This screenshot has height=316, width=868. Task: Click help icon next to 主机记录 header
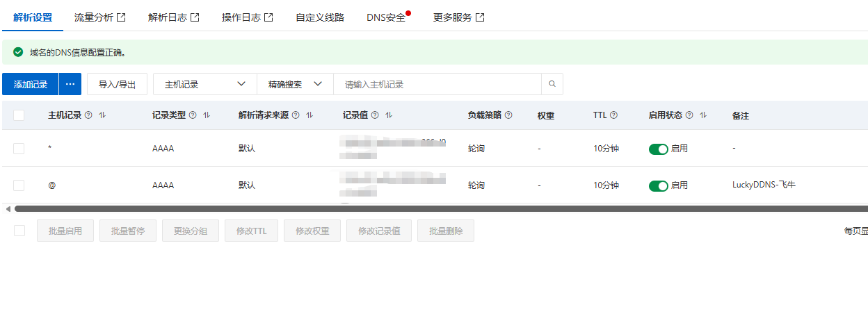[88, 115]
